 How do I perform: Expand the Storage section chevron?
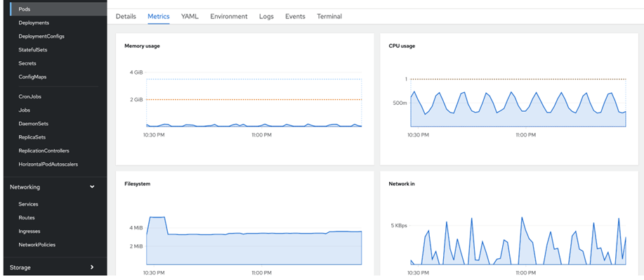pyautogui.click(x=92, y=267)
